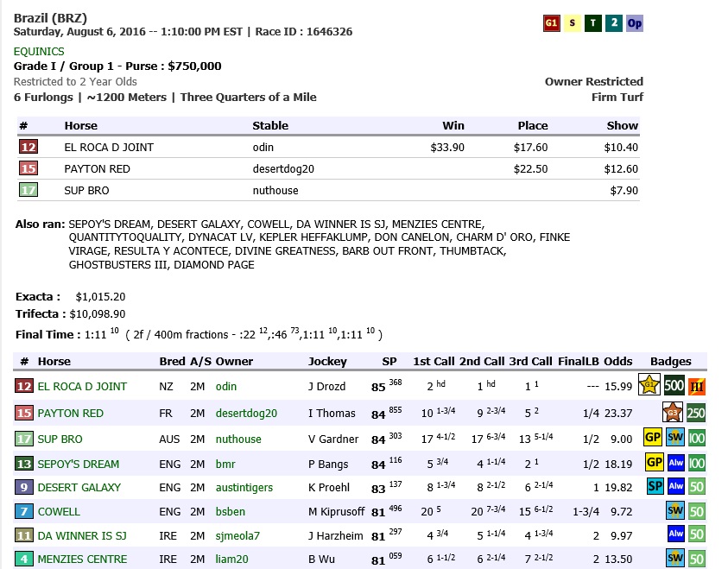Click G3 star badge in Payton Red row
This screenshot has height=569, width=728.
[672, 412]
